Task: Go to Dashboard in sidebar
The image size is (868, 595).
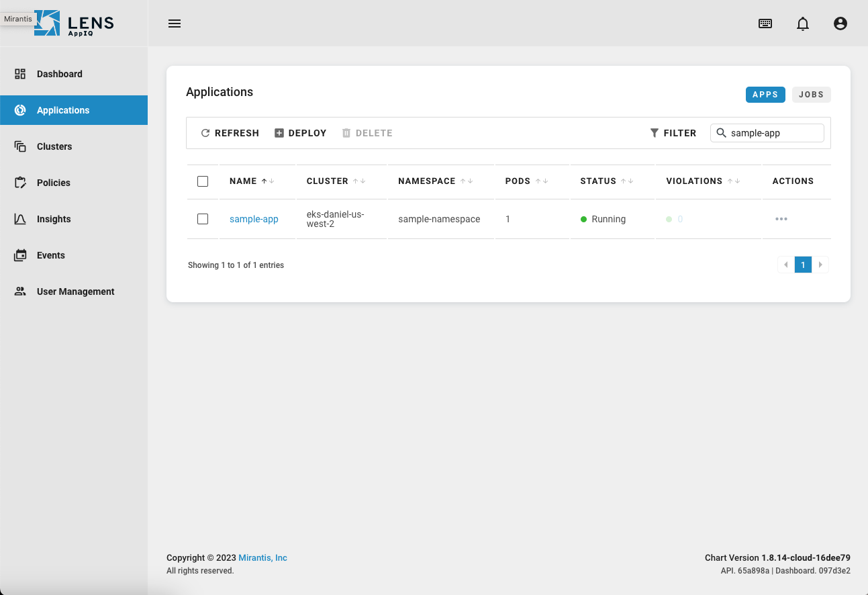Action: click(x=74, y=74)
